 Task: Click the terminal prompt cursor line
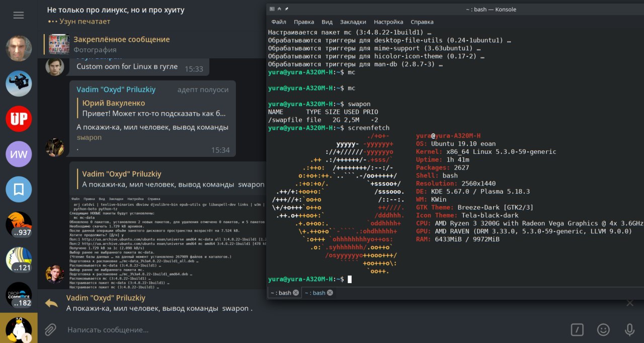[x=310, y=279]
